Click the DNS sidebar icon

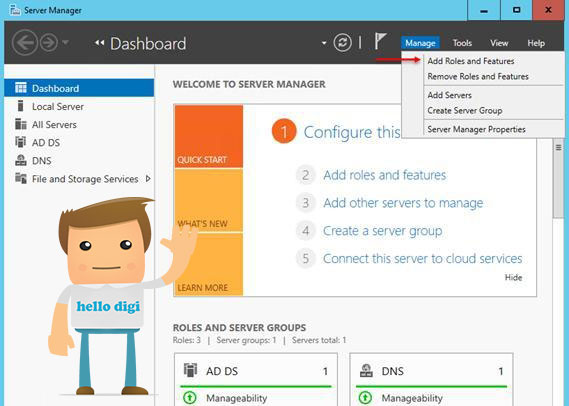(x=21, y=160)
